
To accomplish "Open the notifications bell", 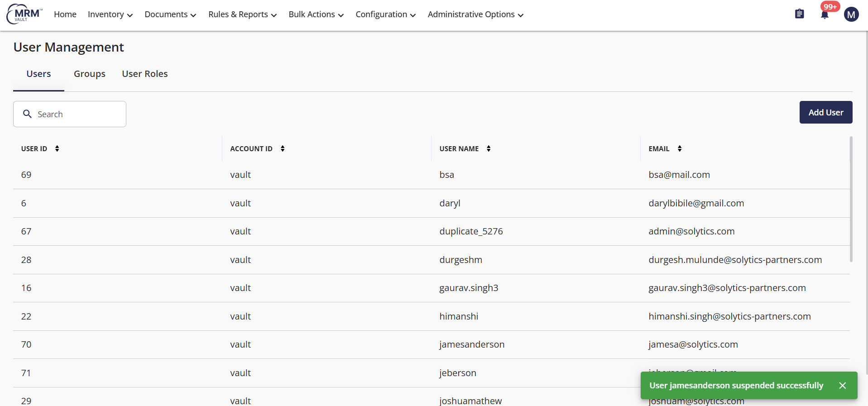I will [825, 15].
